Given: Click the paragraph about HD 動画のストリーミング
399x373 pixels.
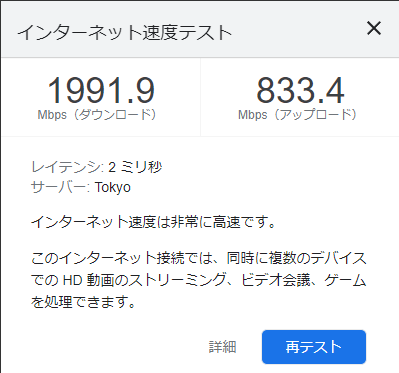Looking at the screenshot, I should click(x=199, y=280).
